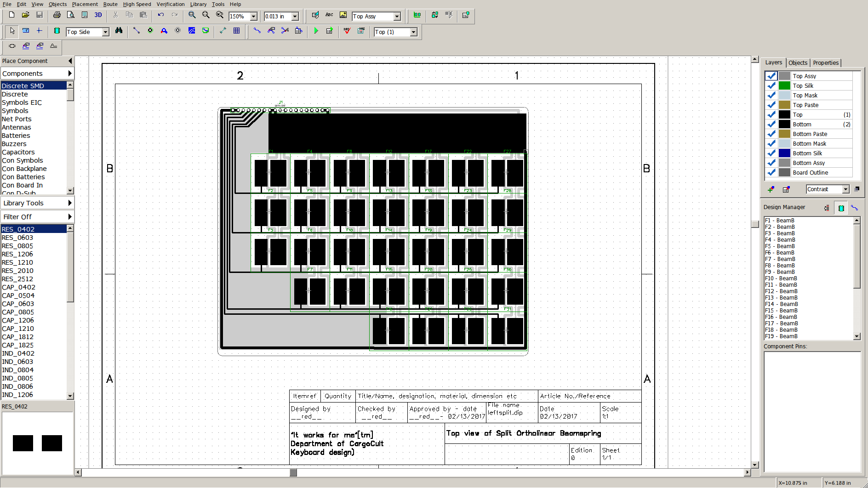Run the design rule check (DRC) icon
Screen dimensions: 868x488
coord(347,31)
